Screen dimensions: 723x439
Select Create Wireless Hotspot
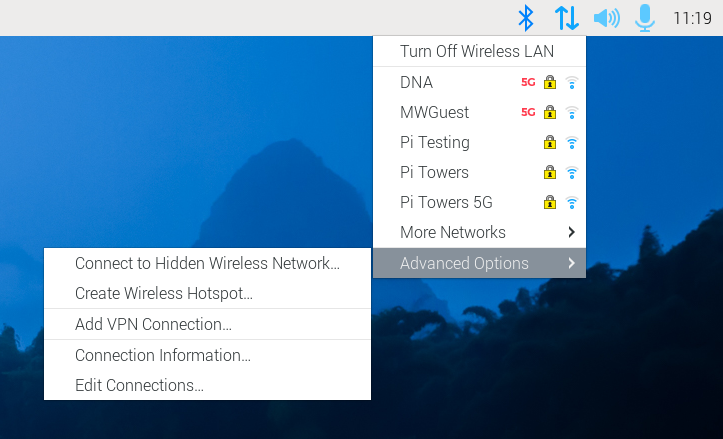click(x=164, y=294)
